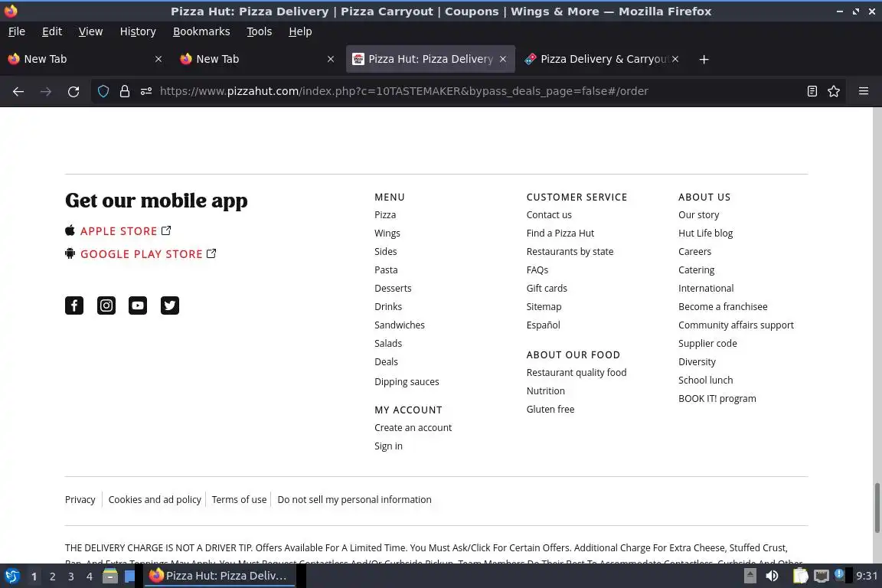The height and width of the screenshot is (588, 882).
Task: Switch to workspace 4 in taskbar
Action: pyautogui.click(x=90, y=577)
